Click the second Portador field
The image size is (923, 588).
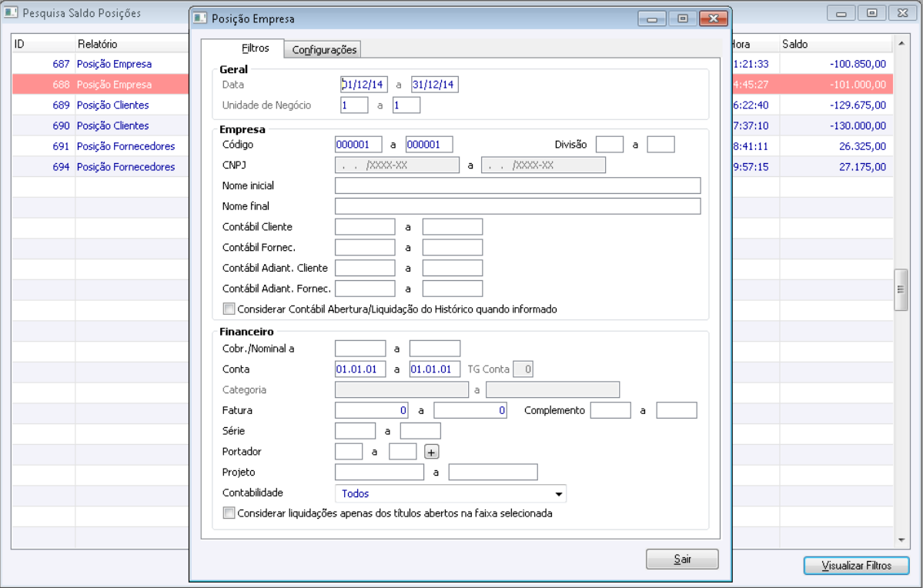[x=403, y=452]
